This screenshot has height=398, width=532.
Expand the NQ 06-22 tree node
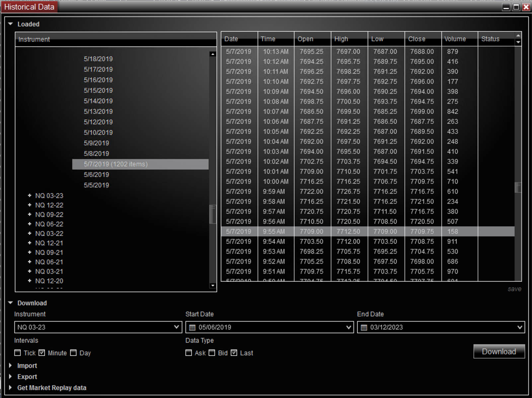[30, 224]
